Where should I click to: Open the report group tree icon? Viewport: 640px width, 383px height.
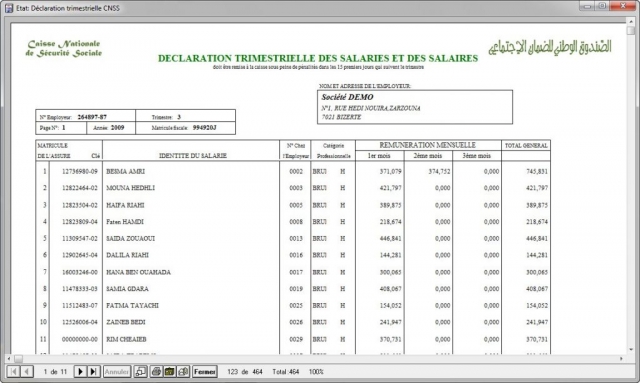point(140,372)
